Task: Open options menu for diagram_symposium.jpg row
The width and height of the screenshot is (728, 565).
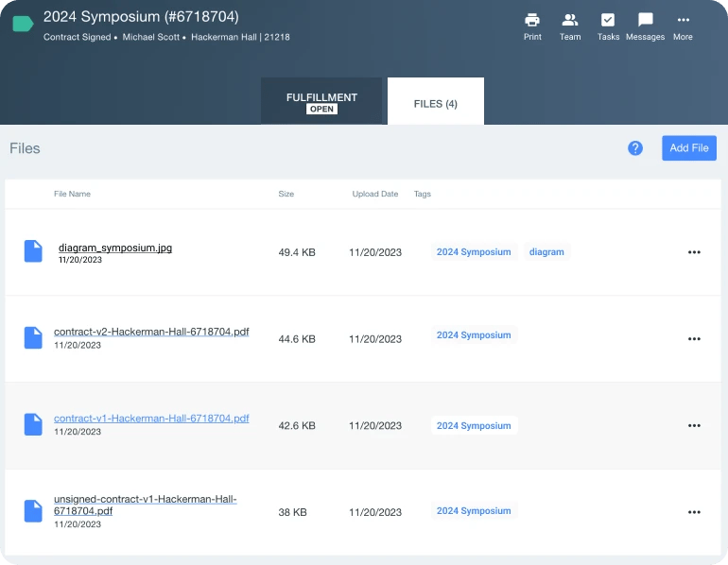Action: point(694,252)
